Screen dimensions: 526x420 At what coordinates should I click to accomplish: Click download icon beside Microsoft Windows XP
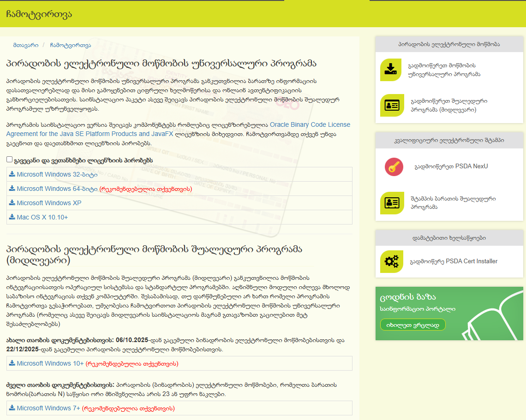pyautogui.click(x=12, y=203)
